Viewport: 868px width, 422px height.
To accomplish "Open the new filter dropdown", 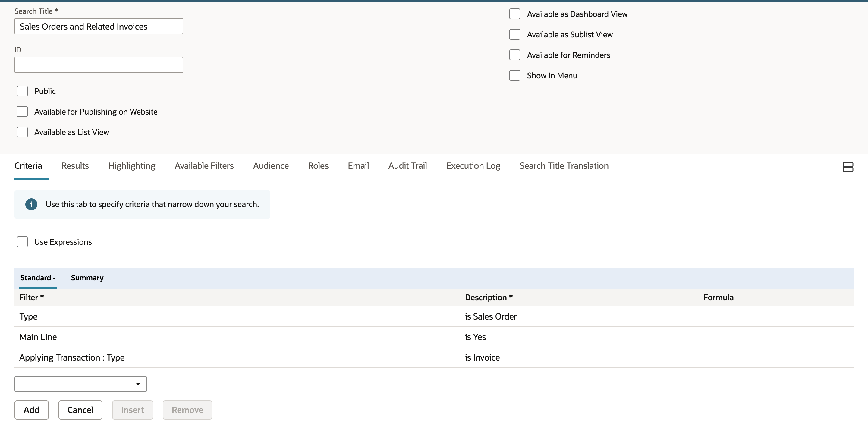I will (x=80, y=384).
